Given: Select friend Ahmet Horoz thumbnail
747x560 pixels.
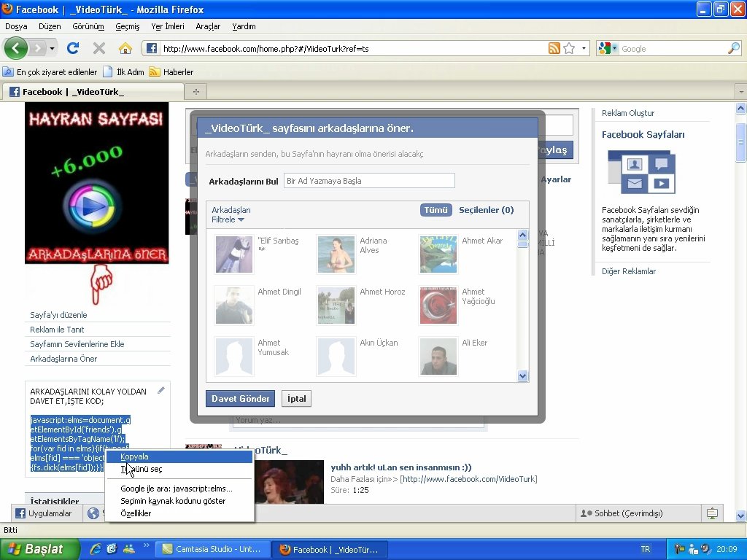Looking at the screenshot, I should pos(336,306).
